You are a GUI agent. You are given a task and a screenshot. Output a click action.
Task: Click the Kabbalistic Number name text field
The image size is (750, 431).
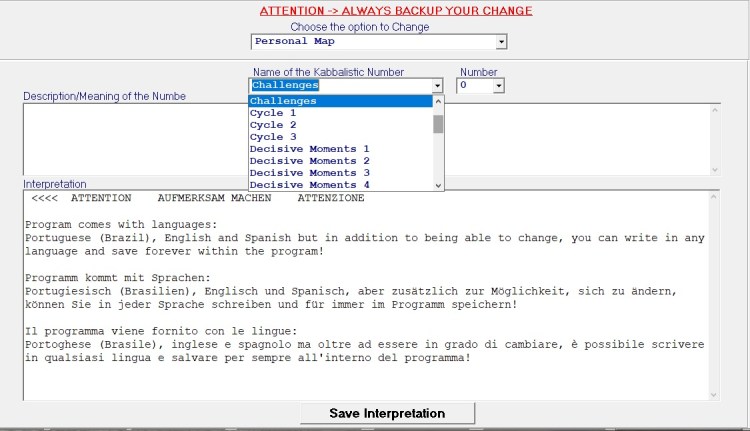click(340, 87)
